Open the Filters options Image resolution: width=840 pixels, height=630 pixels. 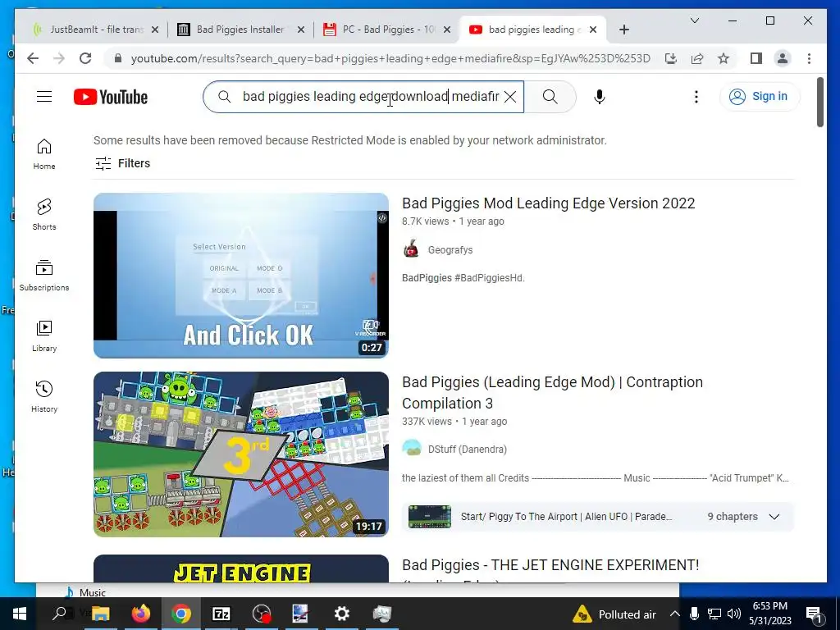(x=123, y=163)
